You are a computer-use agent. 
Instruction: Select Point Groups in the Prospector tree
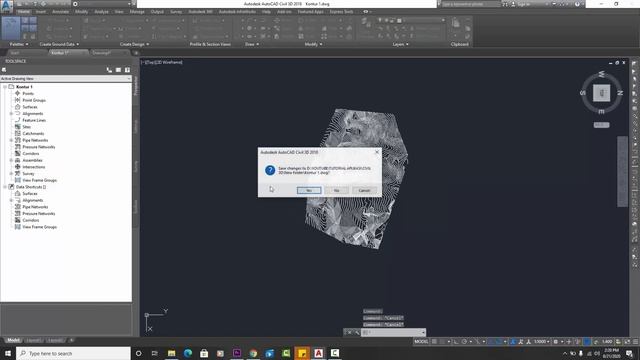tap(34, 100)
